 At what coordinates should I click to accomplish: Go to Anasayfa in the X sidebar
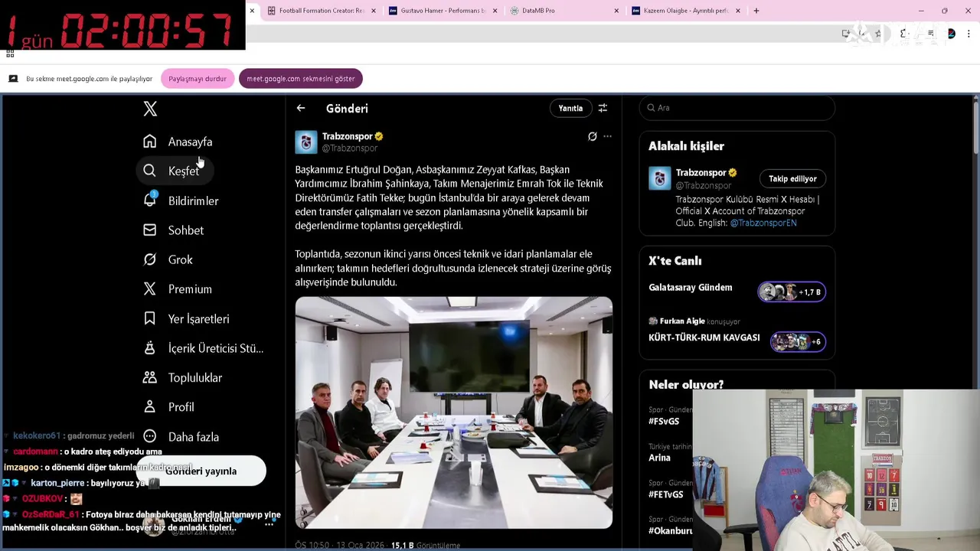[x=178, y=142]
